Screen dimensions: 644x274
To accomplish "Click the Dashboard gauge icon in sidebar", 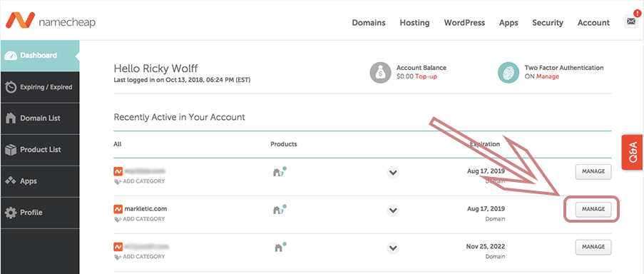I will point(11,56).
